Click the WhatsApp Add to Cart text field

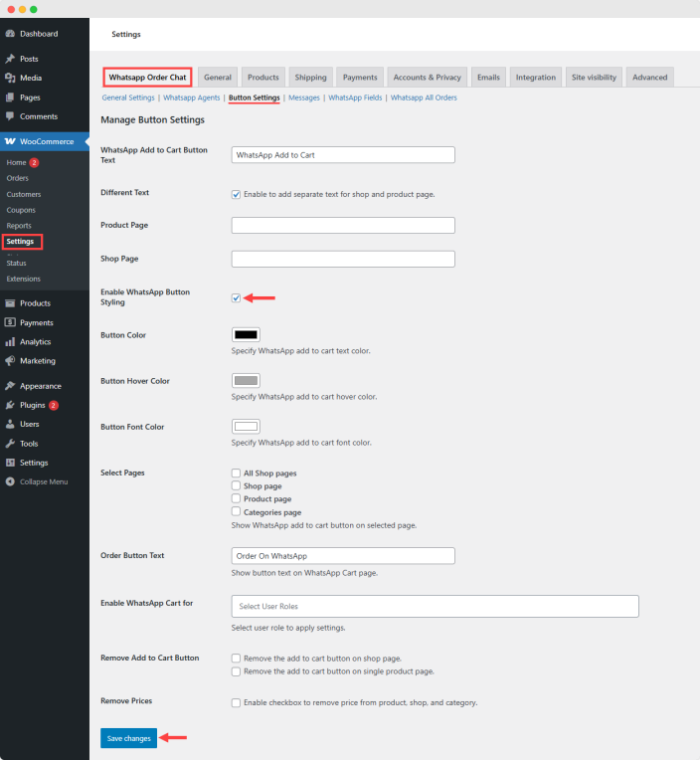pyautogui.click(x=343, y=155)
